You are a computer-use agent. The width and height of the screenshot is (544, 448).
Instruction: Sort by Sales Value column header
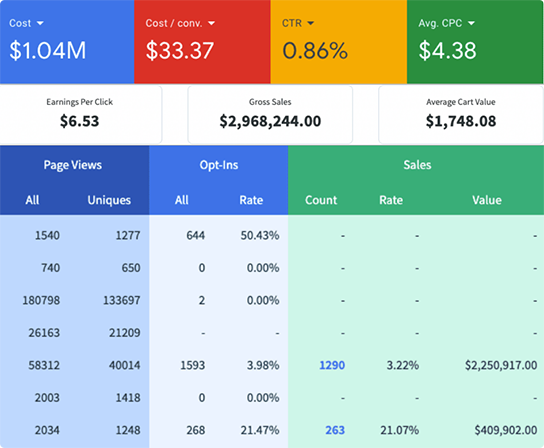tap(487, 200)
